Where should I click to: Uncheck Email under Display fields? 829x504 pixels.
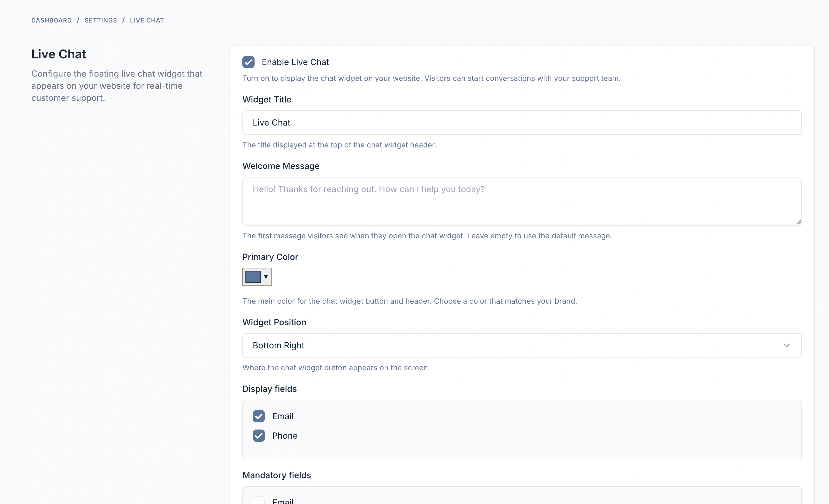258,416
